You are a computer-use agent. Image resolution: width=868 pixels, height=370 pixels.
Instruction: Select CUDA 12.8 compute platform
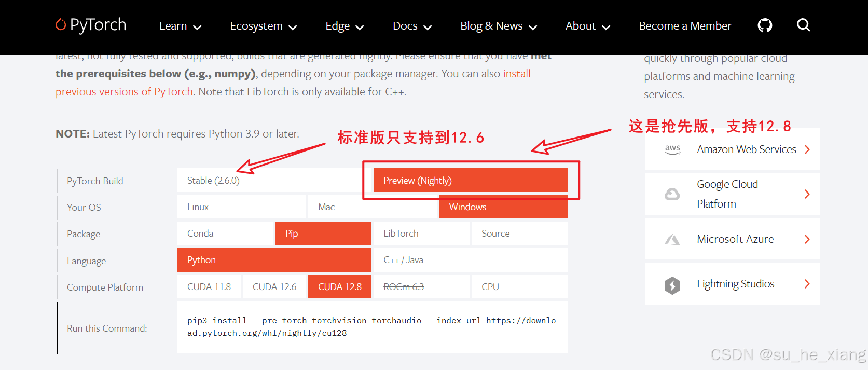340,287
